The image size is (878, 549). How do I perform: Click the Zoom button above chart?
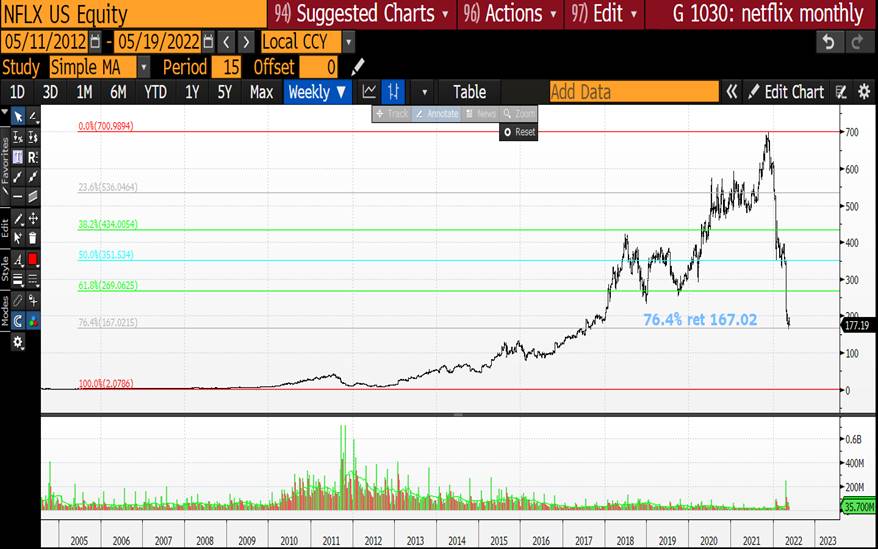click(x=519, y=114)
